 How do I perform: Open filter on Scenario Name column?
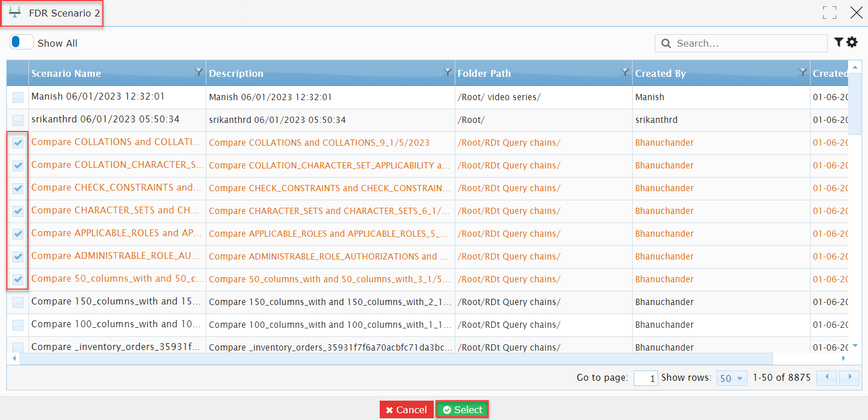198,72
